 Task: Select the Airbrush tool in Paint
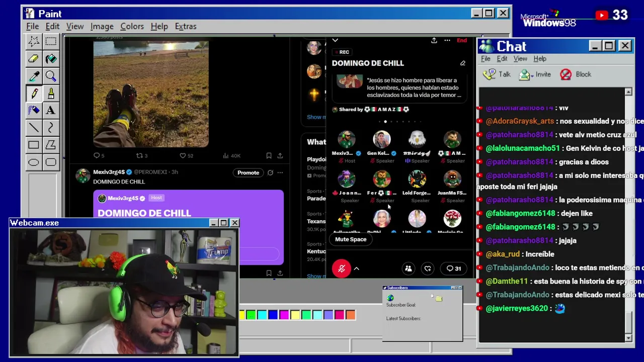click(34, 110)
